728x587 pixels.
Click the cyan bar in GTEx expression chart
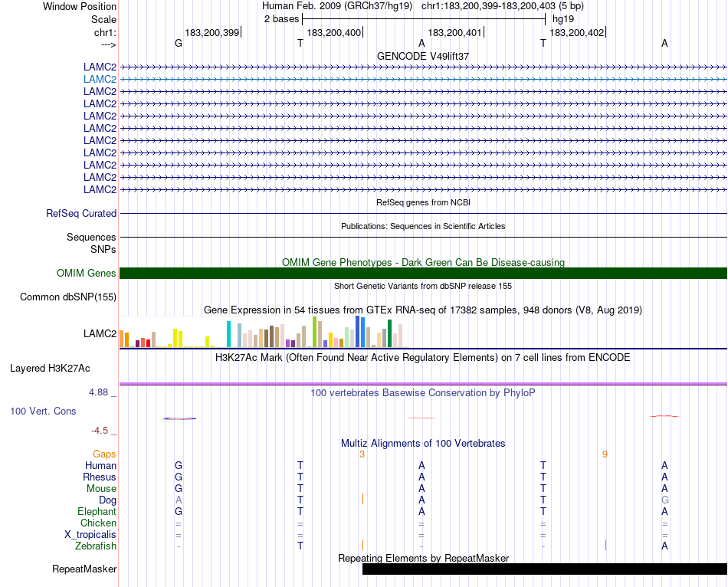tap(228, 334)
